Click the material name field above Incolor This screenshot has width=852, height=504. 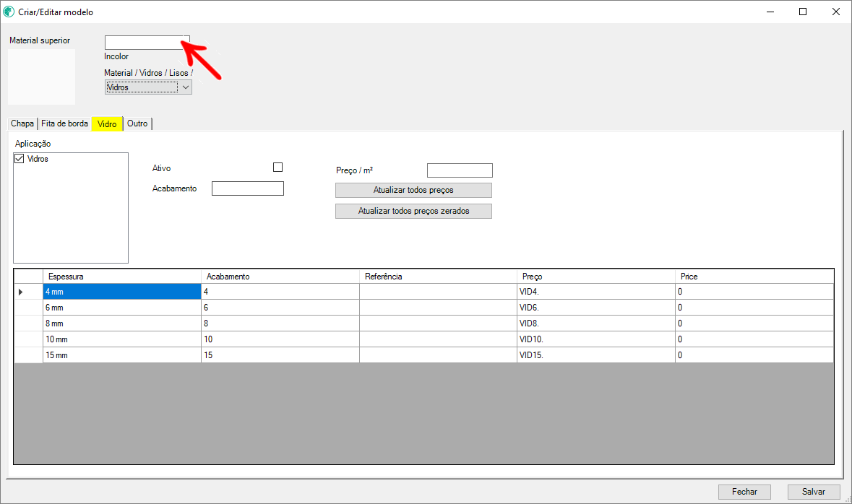click(147, 43)
